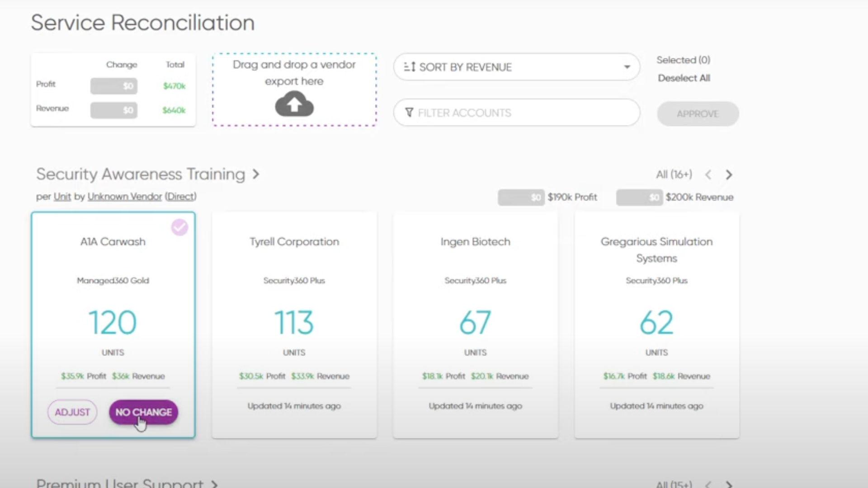This screenshot has height=488, width=868.
Task: Open the Security Awareness Training heading
Action: (141, 174)
